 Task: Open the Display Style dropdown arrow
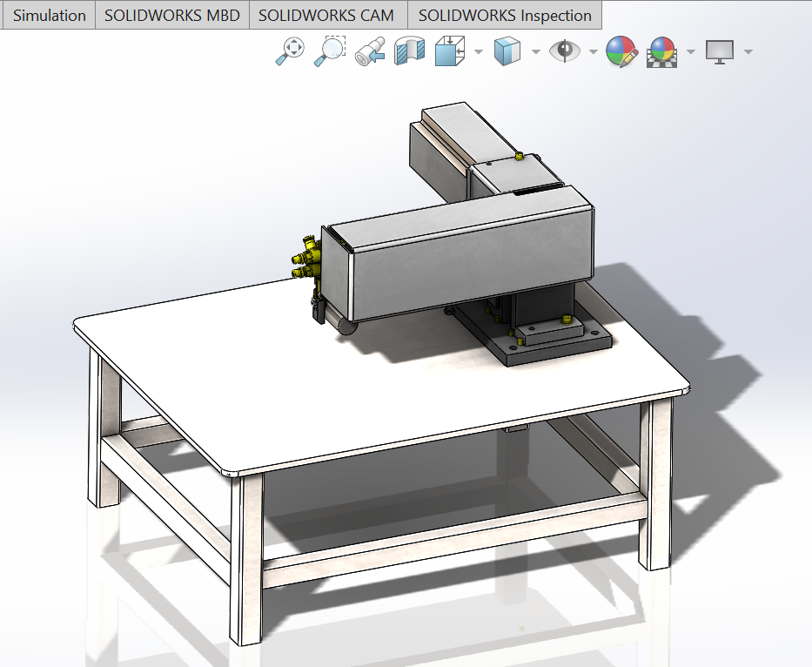coord(536,52)
